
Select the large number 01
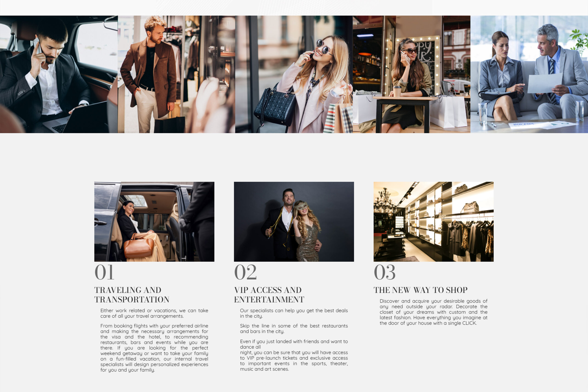(105, 272)
